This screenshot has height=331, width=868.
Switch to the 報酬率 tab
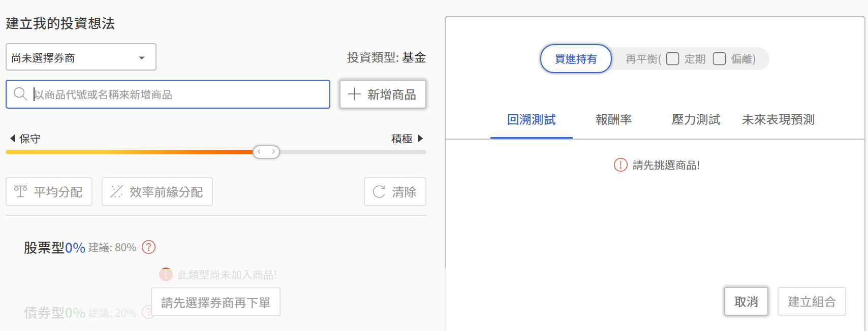[x=613, y=120]
